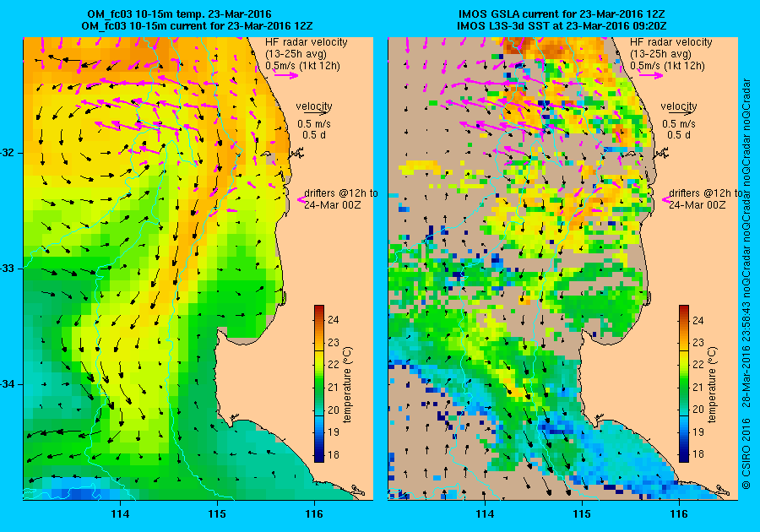The height and width of the screenshot is (532, 760).
Task: Click the black velocity legend arrow in left map
Action: click(317, 113)
